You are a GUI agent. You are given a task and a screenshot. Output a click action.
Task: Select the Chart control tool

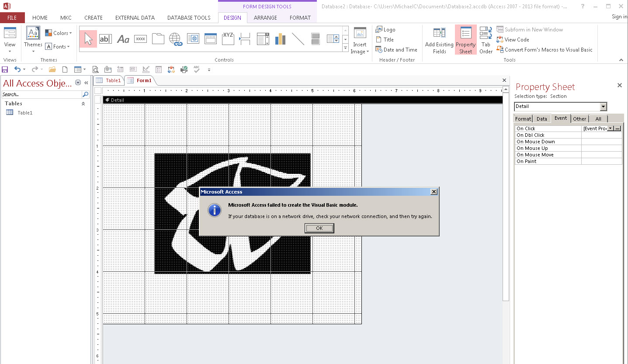pos(280,39)
